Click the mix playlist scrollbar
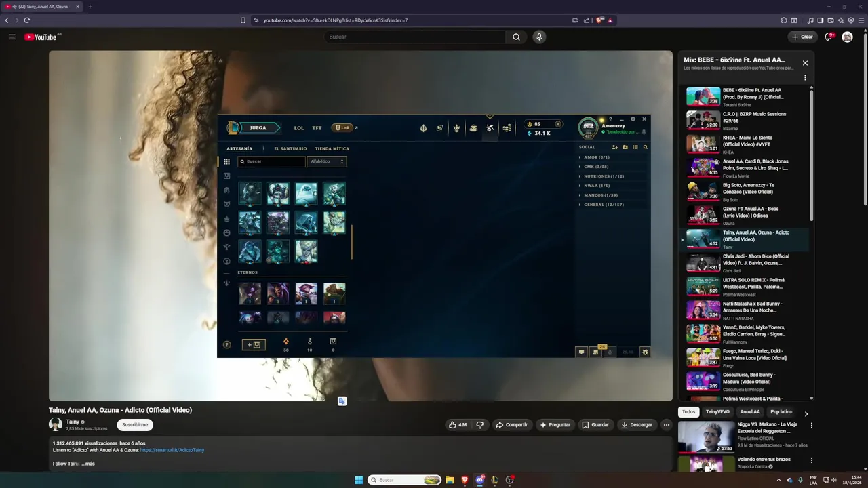 click(811, 155)
